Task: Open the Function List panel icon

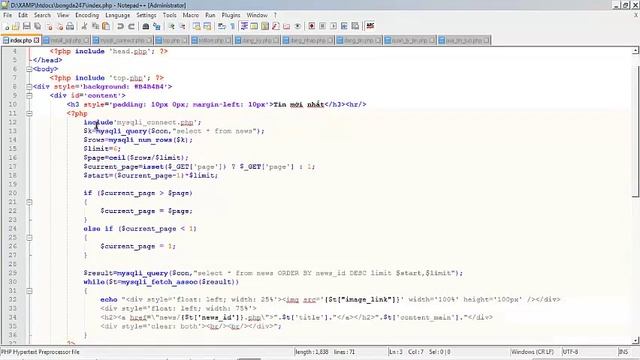Action: [276, 27]
